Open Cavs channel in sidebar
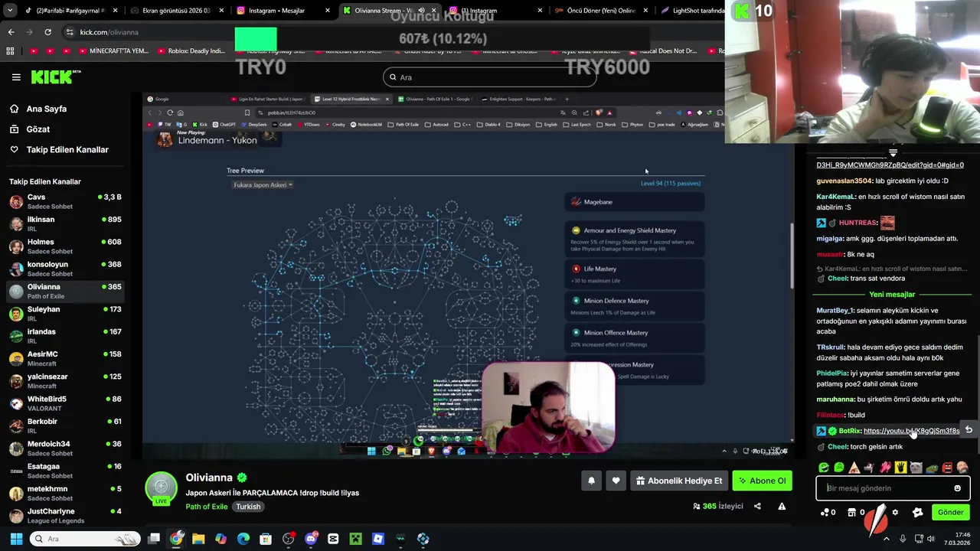The width and height of the screenshot is (980, 551). (x=65, y=201)
